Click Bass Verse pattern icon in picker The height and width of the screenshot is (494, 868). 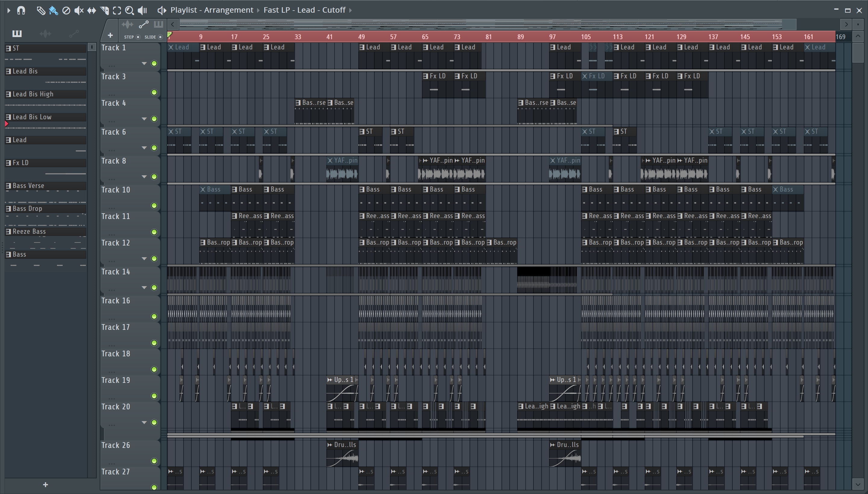(x=8, y=186)
